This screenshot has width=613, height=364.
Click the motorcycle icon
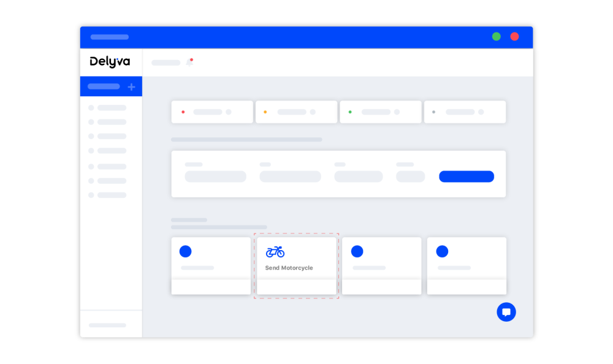click(275, 252)
